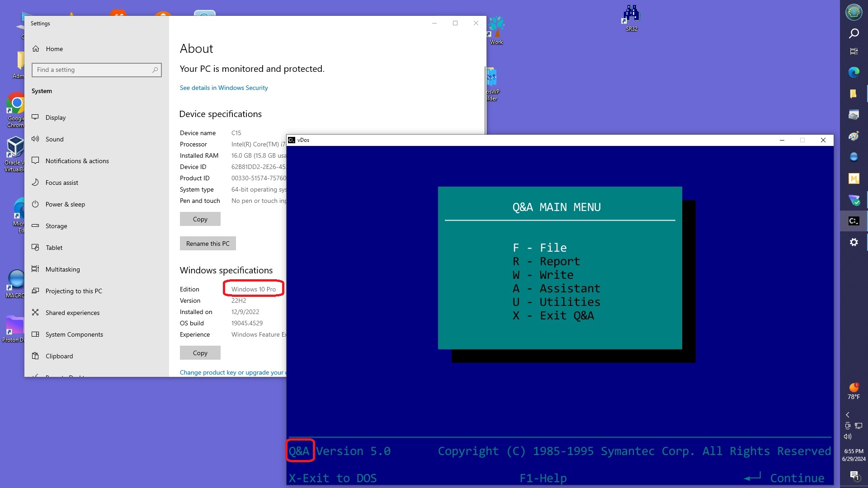
Task: Select W - Write in Q&A Main Menu
Action: tap(543, 275)
